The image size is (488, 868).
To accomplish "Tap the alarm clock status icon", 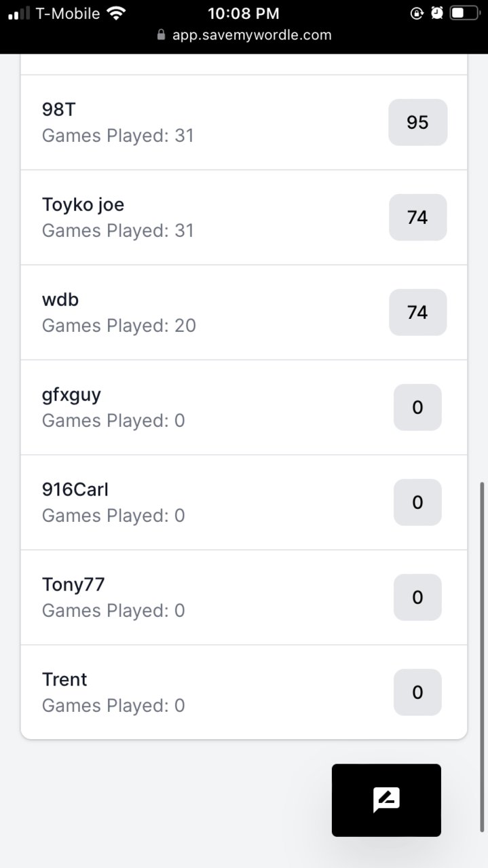I will point(437,14).
